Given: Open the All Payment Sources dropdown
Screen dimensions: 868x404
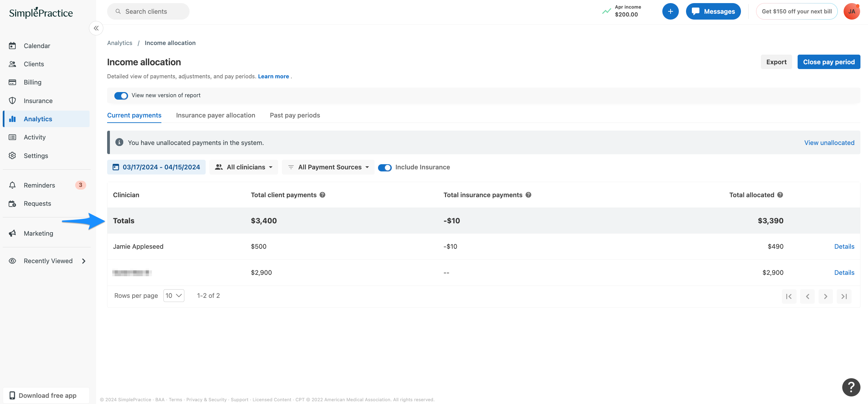Looking at the screenshot, I should (x=328, y=167).
